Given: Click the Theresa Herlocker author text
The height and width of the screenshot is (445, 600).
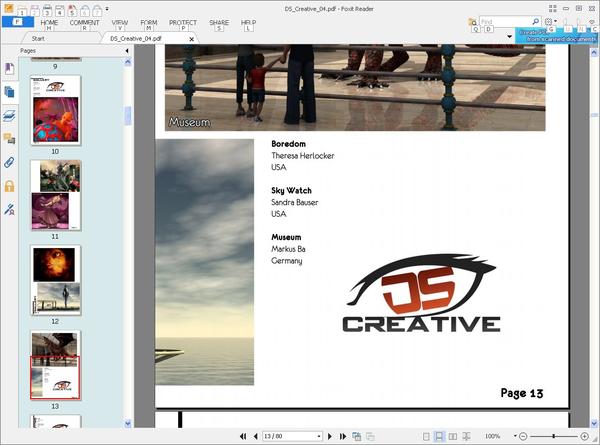Looking at the screenshot, I should (x=303, y=156).
